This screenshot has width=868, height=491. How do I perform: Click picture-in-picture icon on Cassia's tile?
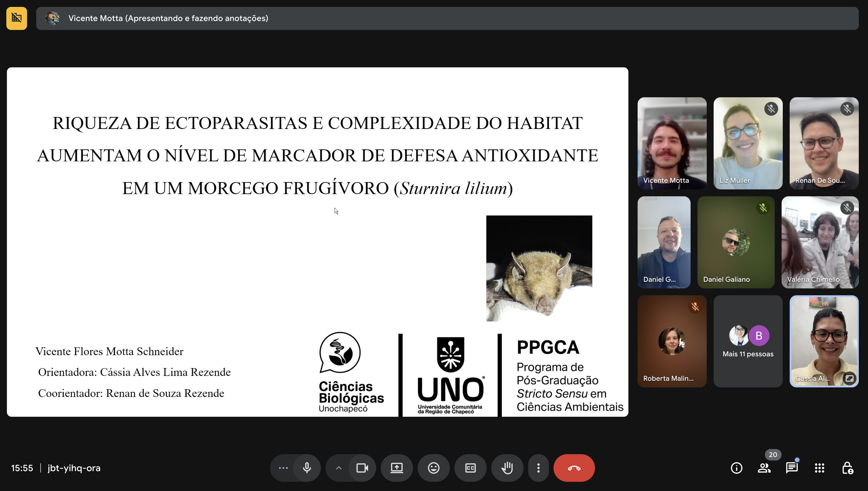[x=849, y=378]
